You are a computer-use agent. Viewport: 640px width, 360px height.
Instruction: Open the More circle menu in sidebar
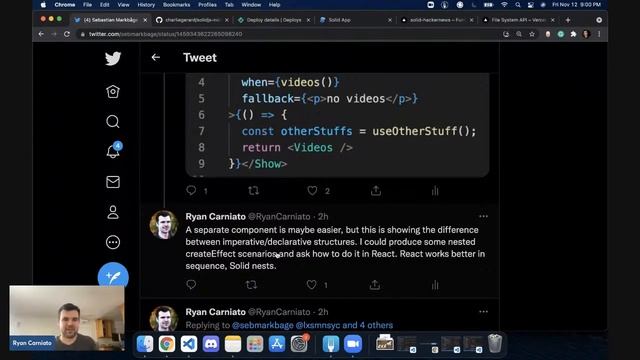pyautogui.click(x=113, y=242)
